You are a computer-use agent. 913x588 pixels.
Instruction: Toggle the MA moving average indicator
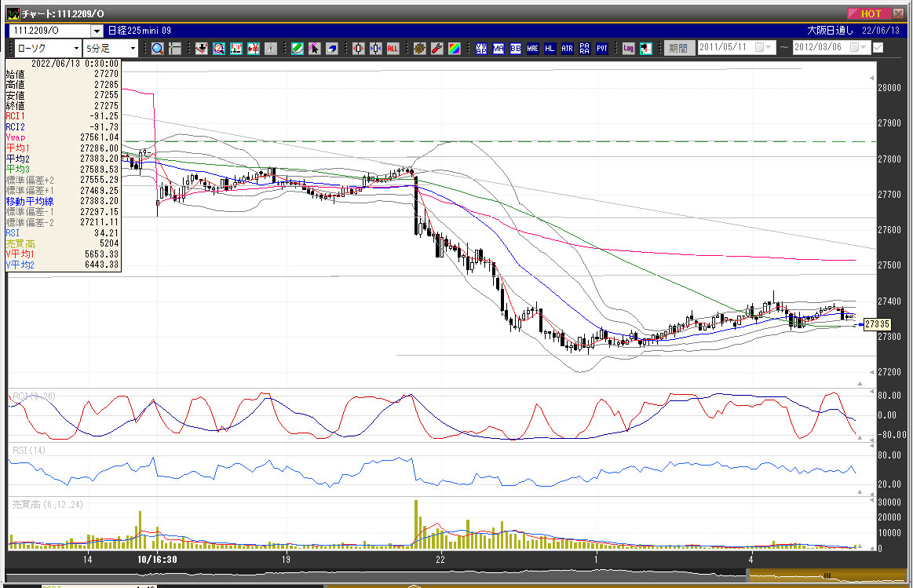tap(498, 49)
